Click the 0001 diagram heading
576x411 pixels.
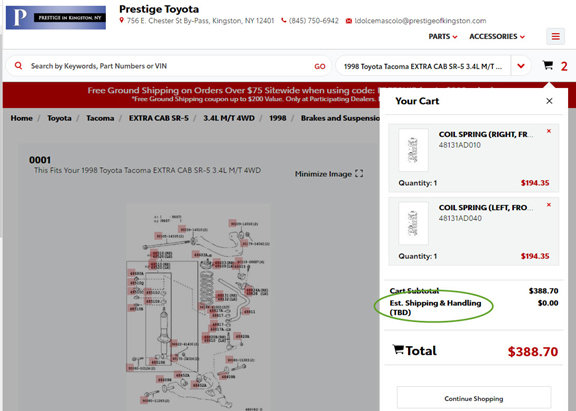40,160
